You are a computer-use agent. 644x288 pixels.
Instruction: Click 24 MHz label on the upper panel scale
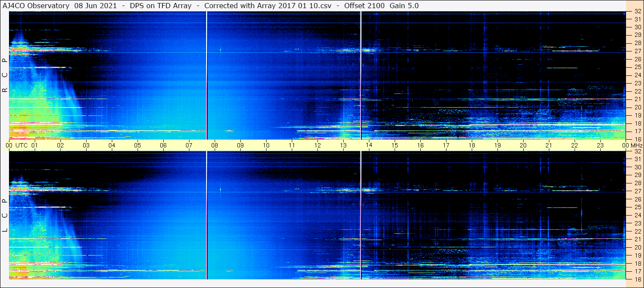tap(637, 75)
